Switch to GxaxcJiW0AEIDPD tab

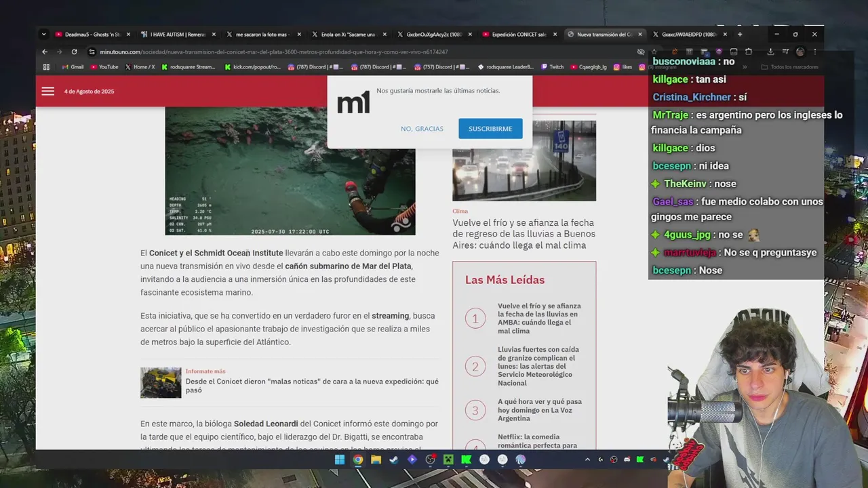[x=689, y=34]
